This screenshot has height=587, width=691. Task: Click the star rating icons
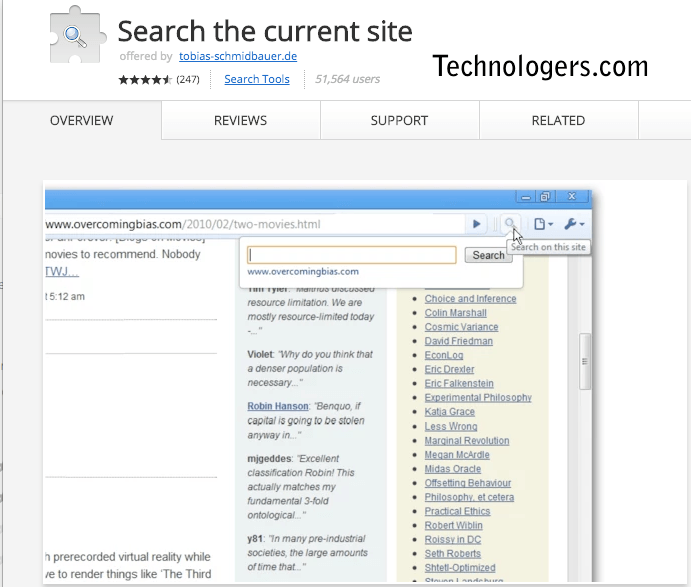pyautogui.click(x=145, y=79)
